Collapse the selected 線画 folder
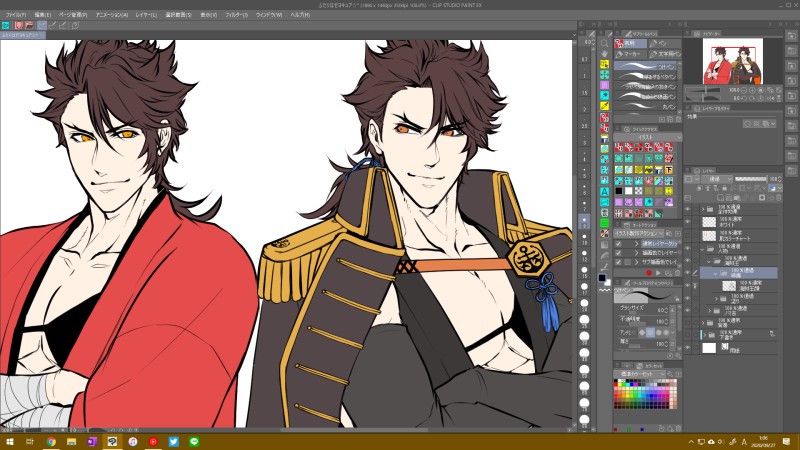The height and width of the screenshot is (450, 800). tap(715, 273)
